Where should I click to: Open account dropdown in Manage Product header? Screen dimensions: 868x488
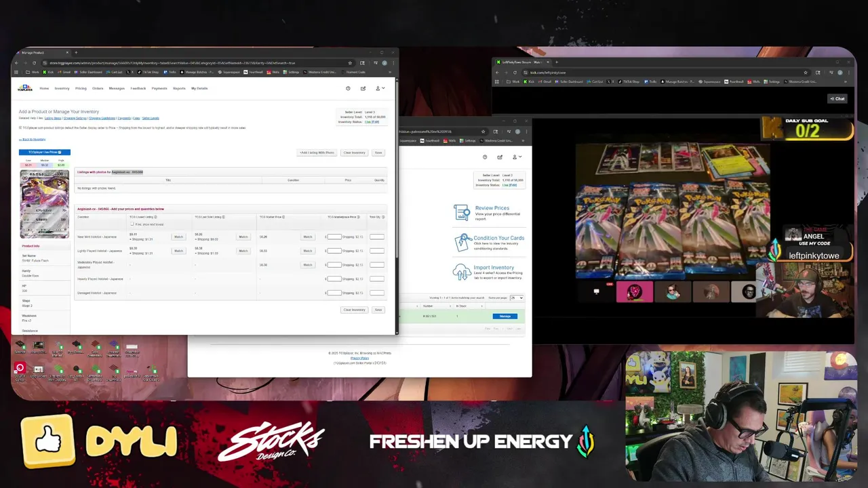[380, 88]
